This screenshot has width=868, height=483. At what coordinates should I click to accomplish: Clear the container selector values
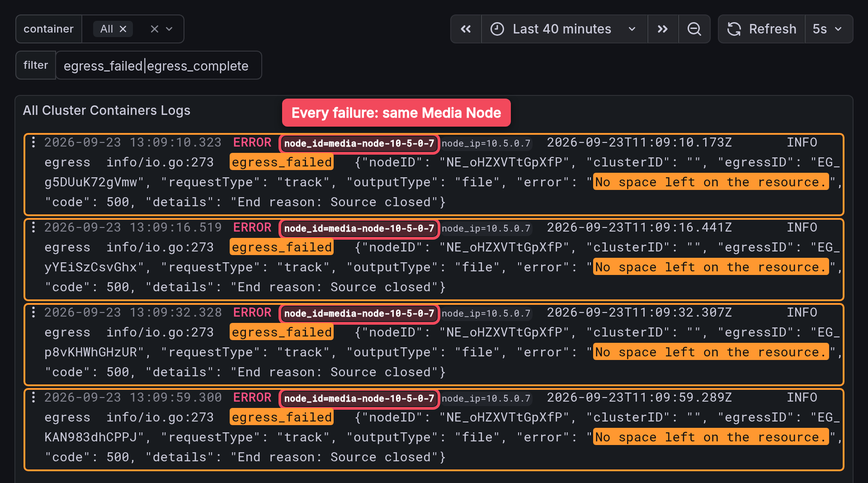pos(155,29)
